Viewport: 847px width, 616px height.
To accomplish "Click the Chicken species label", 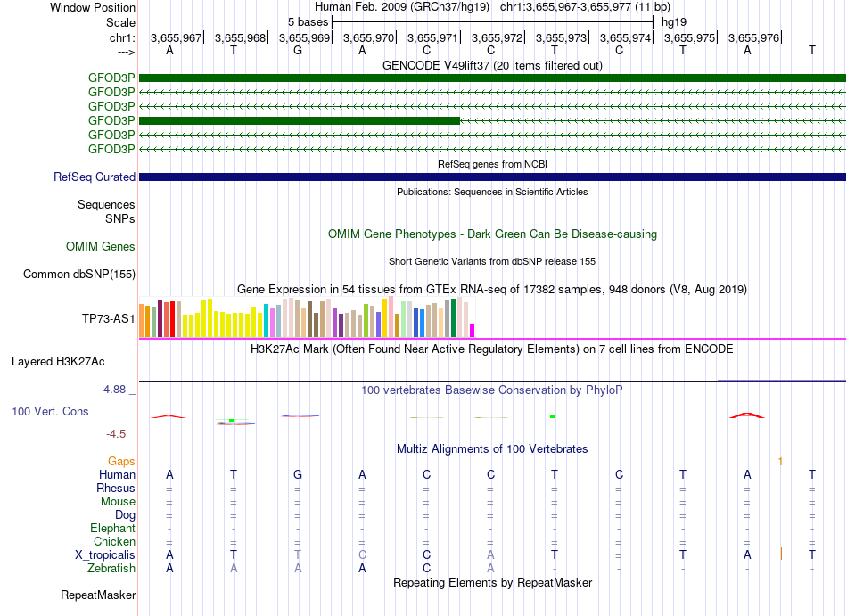I will coord(114,541).
